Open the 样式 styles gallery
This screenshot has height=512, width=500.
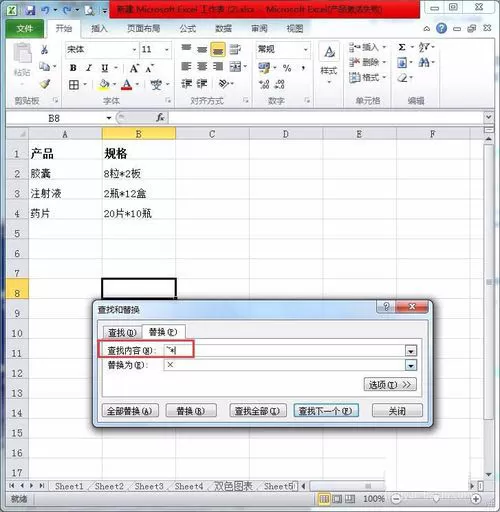click(329, 63)
